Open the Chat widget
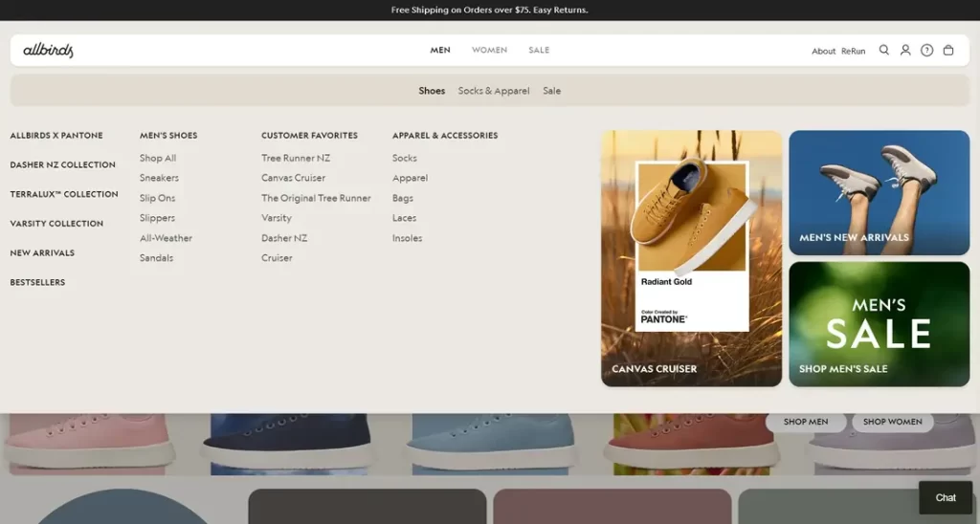Screen dimensions: 980x524 coord(945,498)
